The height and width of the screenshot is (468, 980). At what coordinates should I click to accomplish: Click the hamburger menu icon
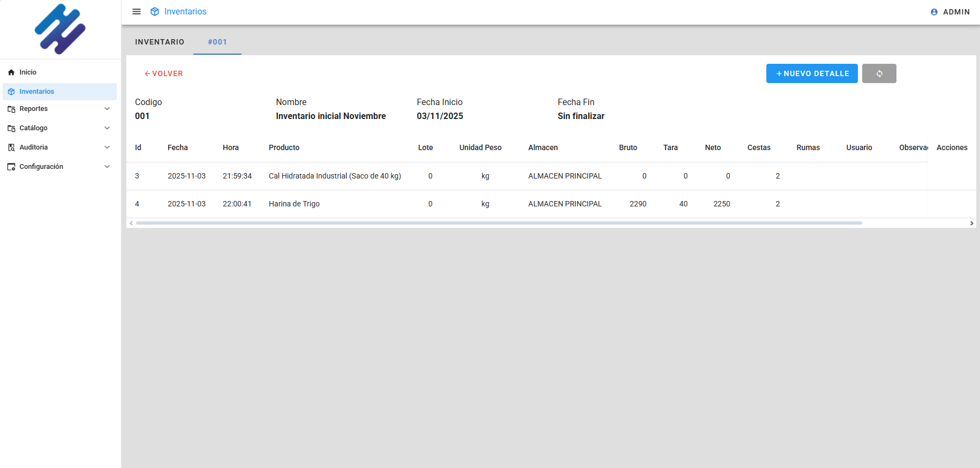[137, 12]
